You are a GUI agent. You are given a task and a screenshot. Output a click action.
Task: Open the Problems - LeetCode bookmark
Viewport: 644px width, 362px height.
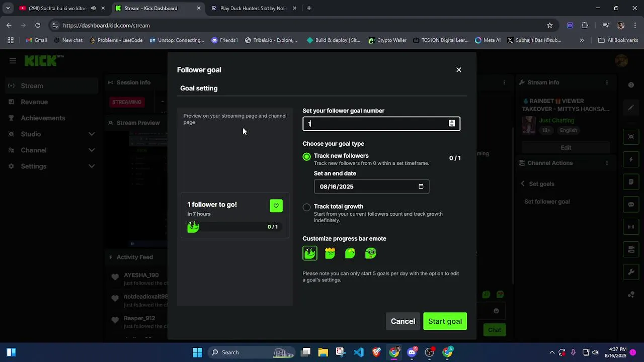pyautogui.click(x=116, y=40)
